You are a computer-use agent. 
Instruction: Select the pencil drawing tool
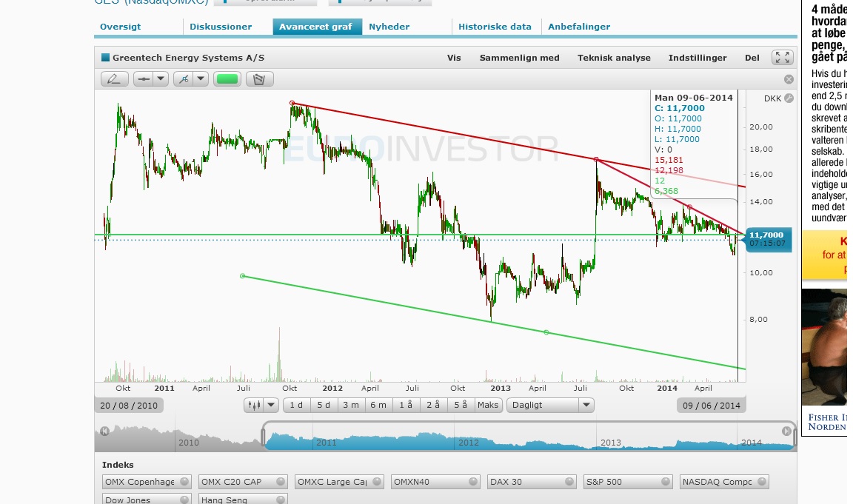tap(114, 79)
